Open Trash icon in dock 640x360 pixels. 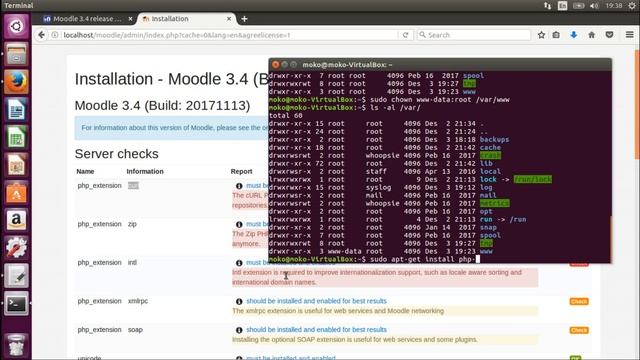click(x=16, y=345)
